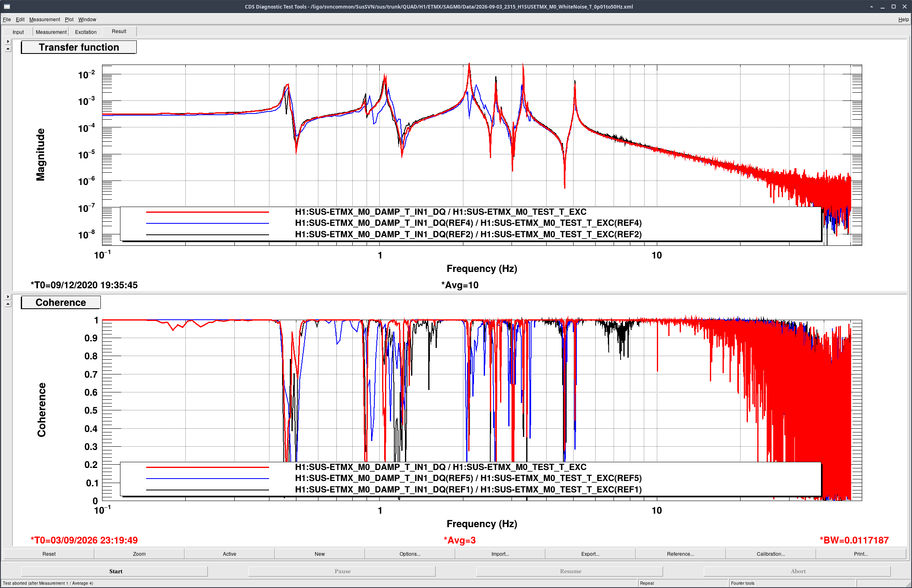Open the Plot menu

click(69, 19)
